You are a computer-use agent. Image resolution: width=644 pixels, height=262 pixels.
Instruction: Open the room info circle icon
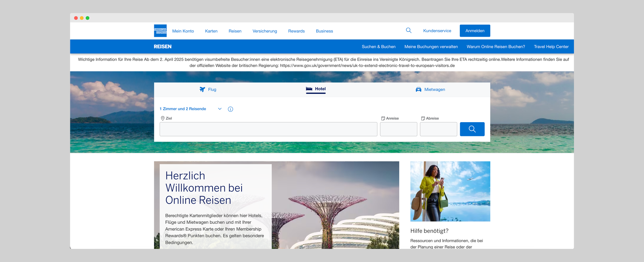point(231,109)
